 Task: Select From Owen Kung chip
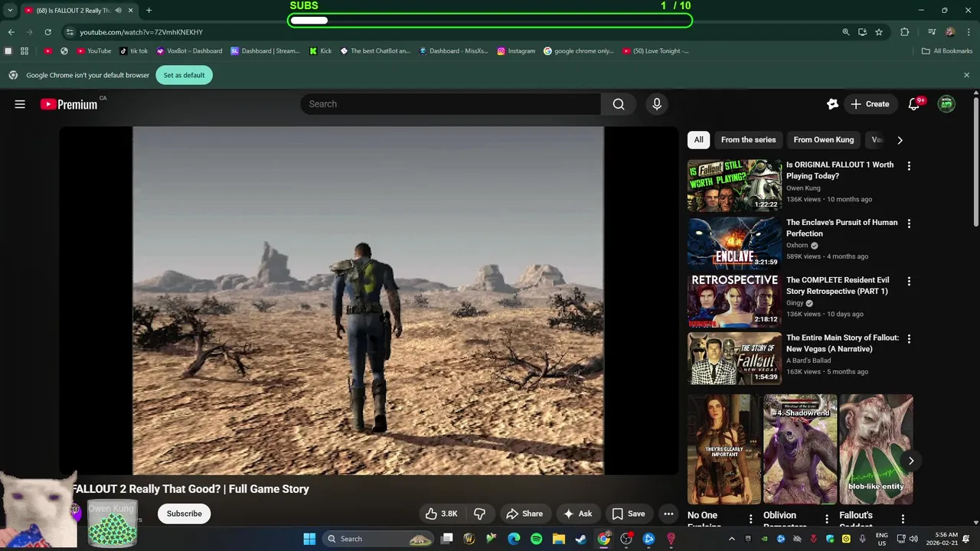pyautogui.click(x=823, y=140)
